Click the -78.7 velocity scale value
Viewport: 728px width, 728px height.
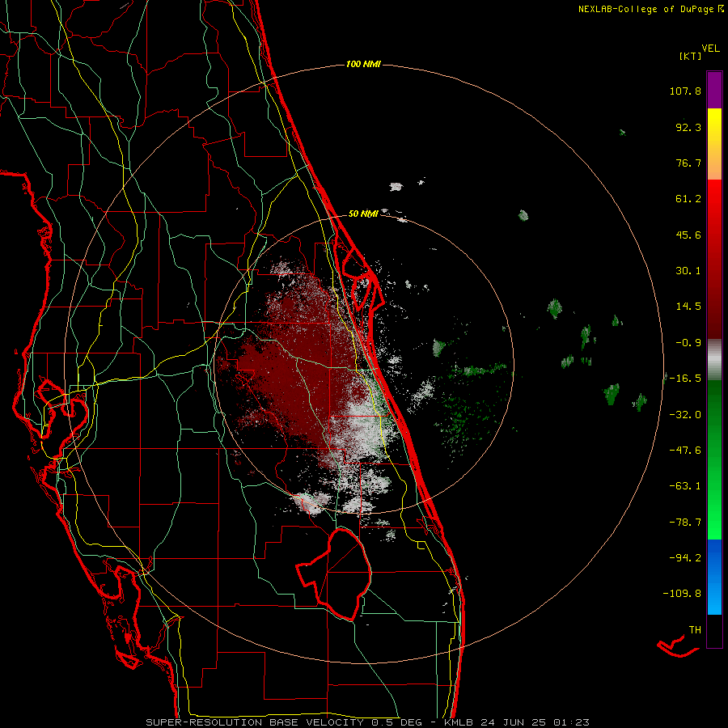tap(685, 523)
